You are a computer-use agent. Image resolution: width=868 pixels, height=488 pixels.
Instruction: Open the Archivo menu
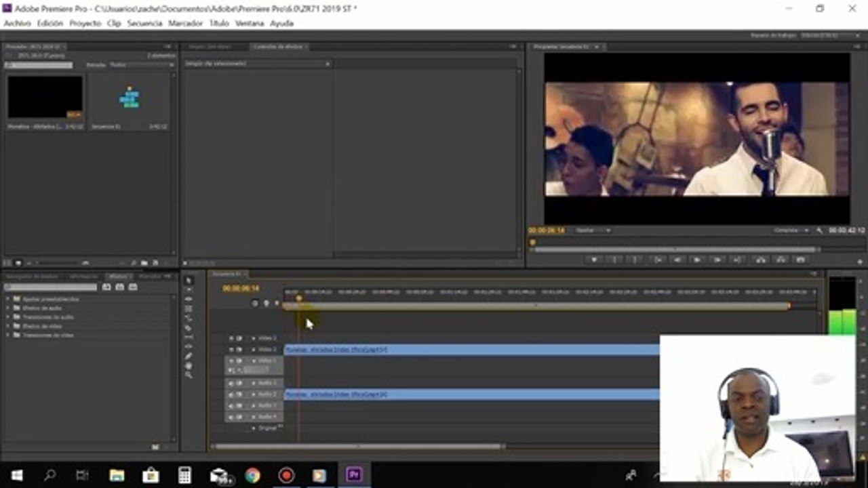18,23
